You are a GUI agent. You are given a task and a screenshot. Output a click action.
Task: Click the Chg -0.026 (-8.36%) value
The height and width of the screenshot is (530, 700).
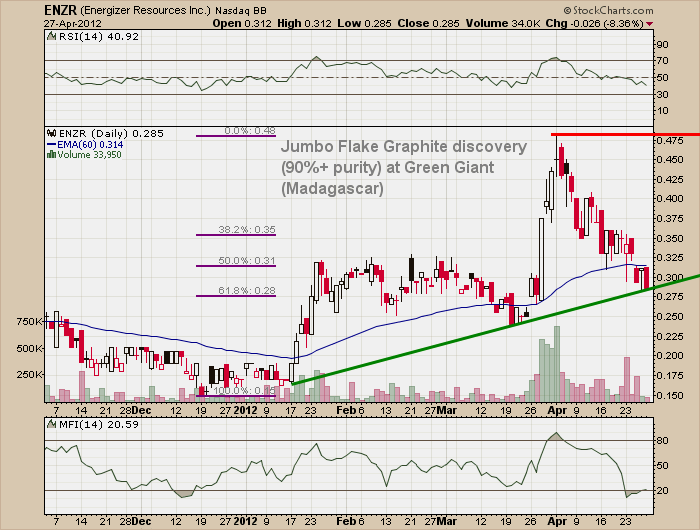point(595,23)
